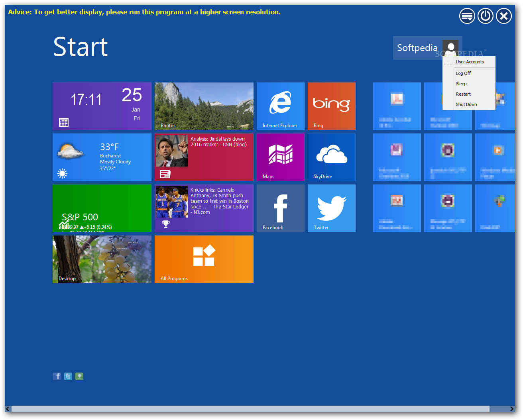Click the sun icon on weather tile

pyautogui.click(x=62, y=173)
